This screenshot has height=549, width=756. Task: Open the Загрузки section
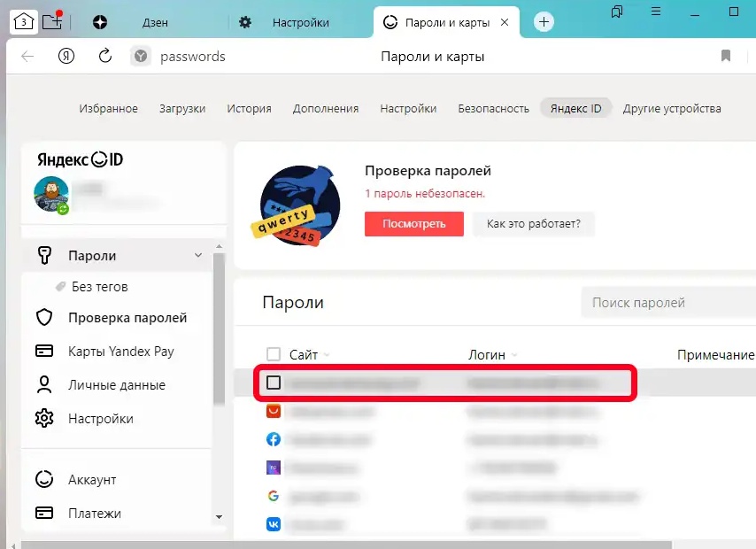coord(182,109)
